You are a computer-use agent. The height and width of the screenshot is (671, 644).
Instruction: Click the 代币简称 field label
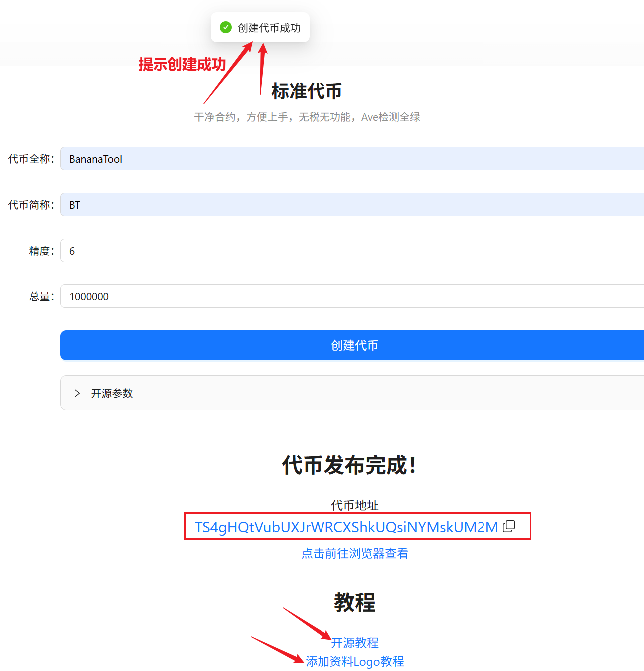tap(31, 205)
